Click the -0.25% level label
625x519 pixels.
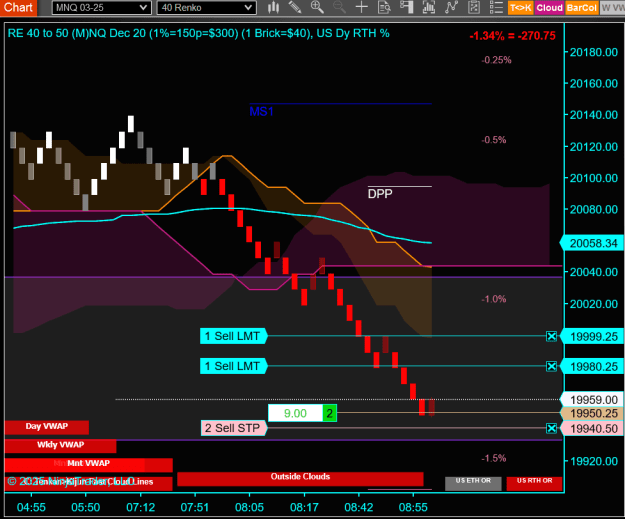click(496, 60)
